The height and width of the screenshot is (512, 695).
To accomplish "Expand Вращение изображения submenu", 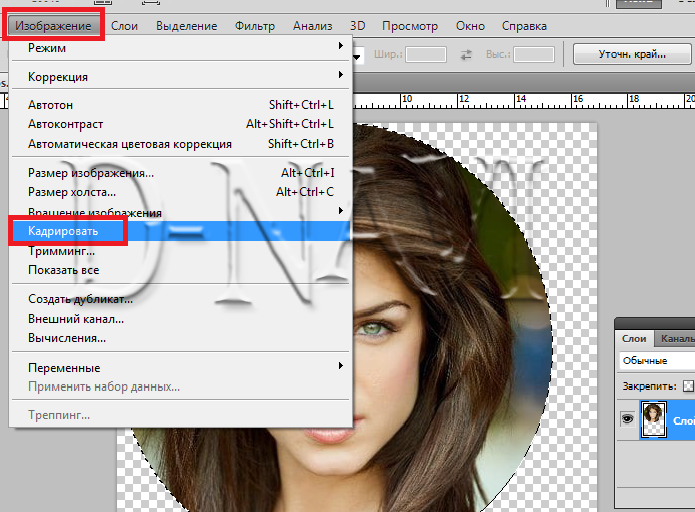I will (x=181, y=211).
